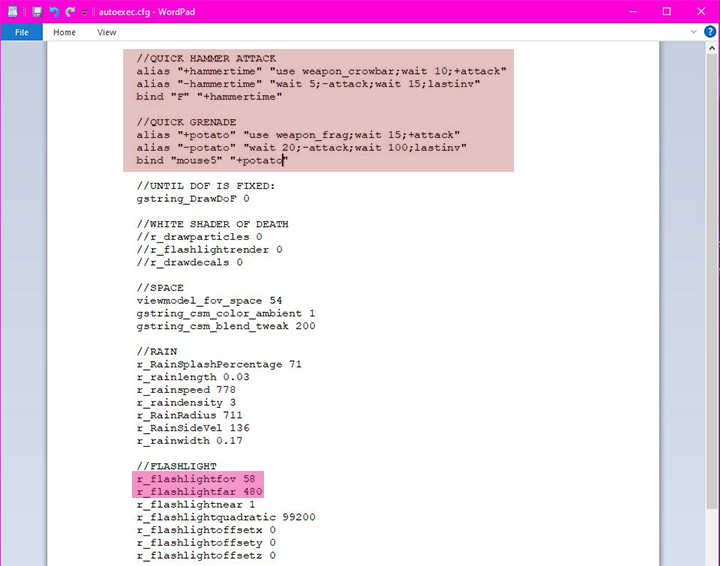Click the gstring_csm_blend_tweak 200 line

coord(226,326)
